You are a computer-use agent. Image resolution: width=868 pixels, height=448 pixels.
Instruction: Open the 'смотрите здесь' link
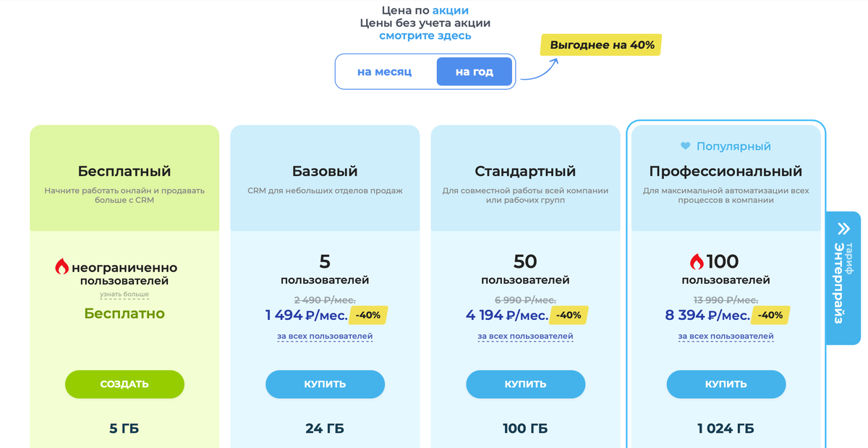coord(425,35)
